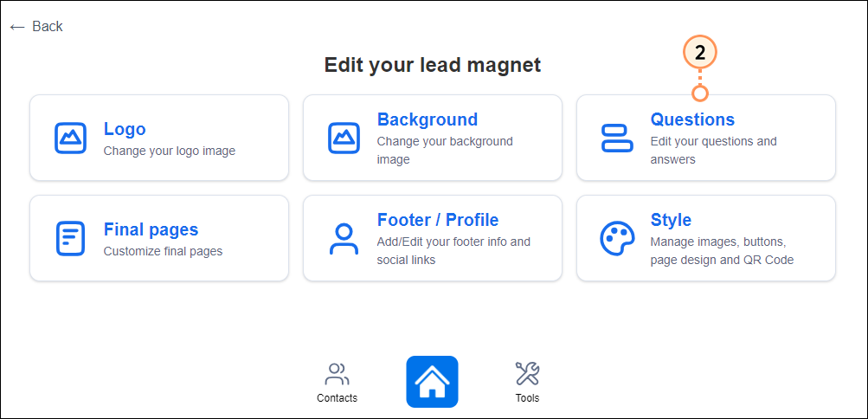Open the Final pages title link

click(x=151, y=229)
